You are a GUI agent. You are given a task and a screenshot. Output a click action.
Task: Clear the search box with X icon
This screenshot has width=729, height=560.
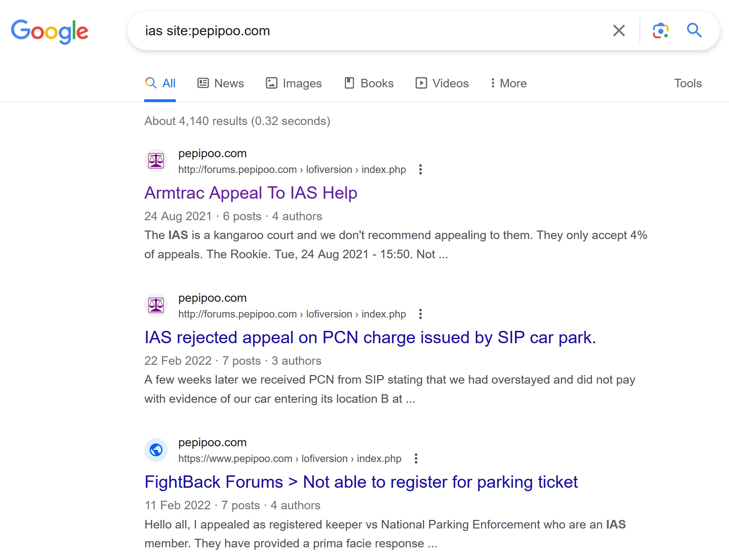(619, 31)
